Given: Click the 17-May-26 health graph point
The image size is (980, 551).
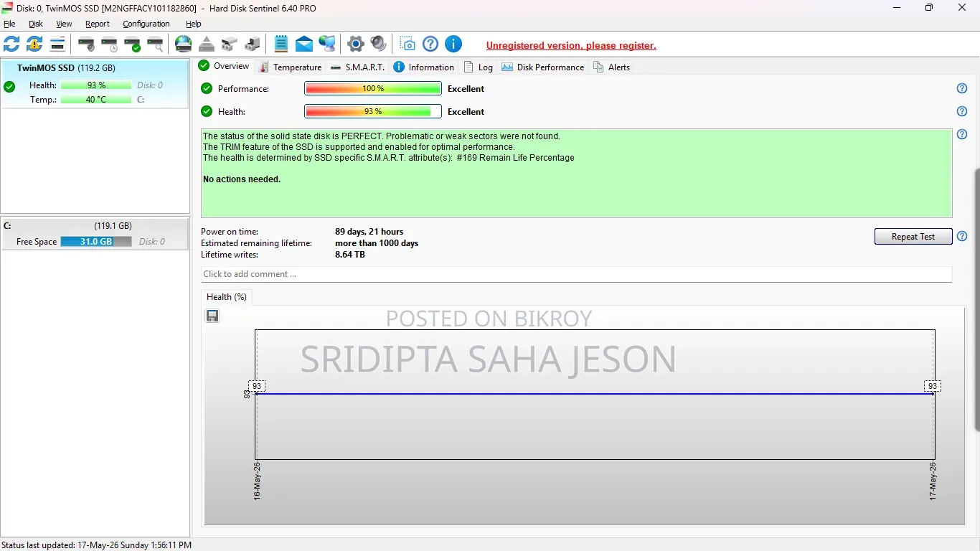Looking at the screenshot, I should click(x=933, y=393).
